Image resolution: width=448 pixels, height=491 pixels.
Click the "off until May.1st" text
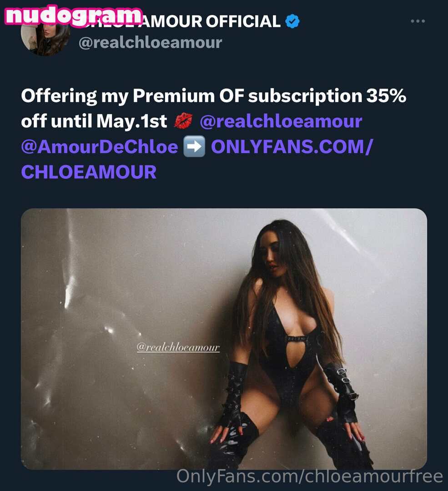(94, 121)
